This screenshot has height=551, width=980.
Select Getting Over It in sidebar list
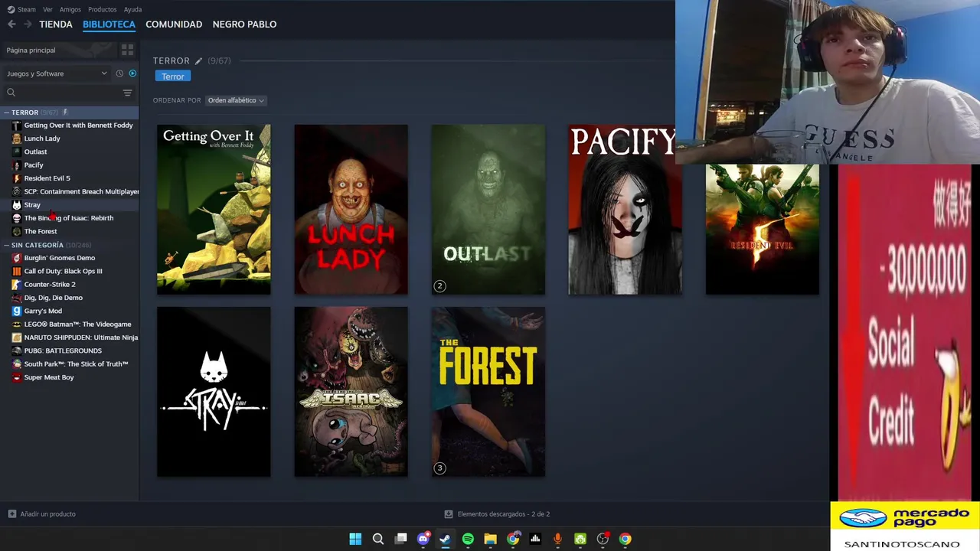pyautogui.click(x=70, y=126)
